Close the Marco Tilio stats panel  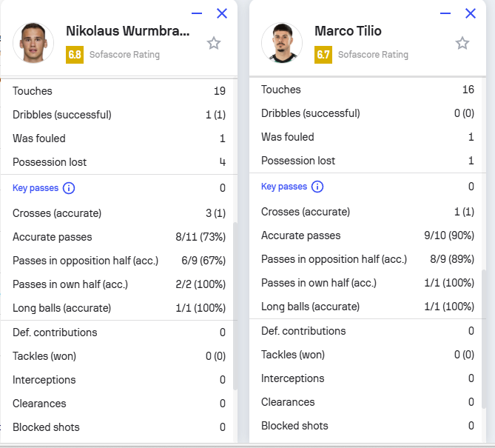pyautogui.click(x=471, y=13)
